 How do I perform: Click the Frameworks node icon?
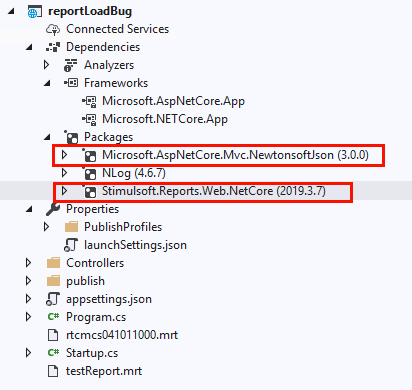tap(71, 83)
